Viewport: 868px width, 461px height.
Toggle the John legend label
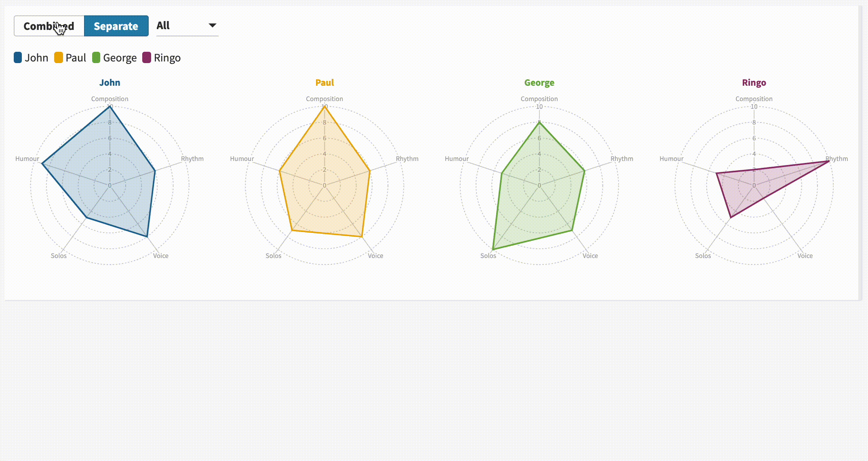pos(36,58)
